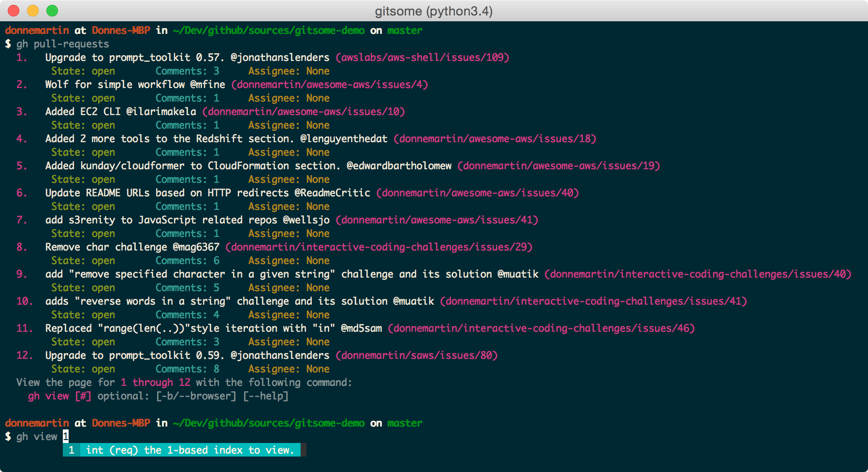Click 'Comments: 5' under item 9
This screenshot has height=472, width=868.
click(x=188, y=288)
